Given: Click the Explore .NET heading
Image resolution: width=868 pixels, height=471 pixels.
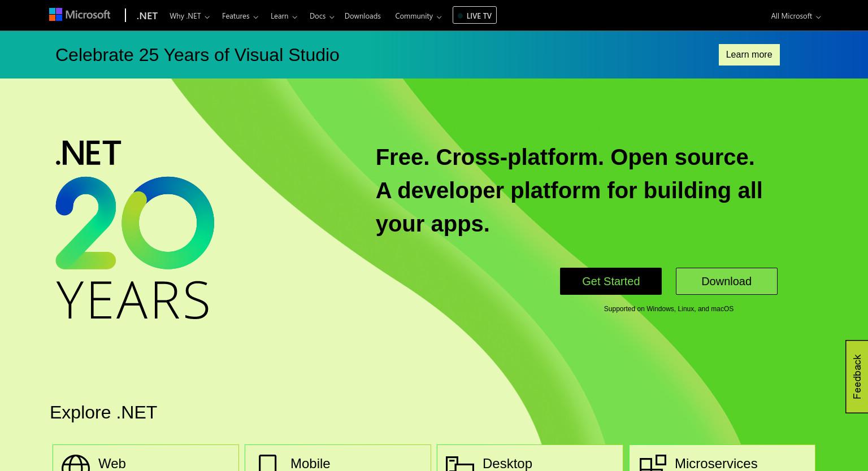Looking at the screenshot, I should point(103,412).
